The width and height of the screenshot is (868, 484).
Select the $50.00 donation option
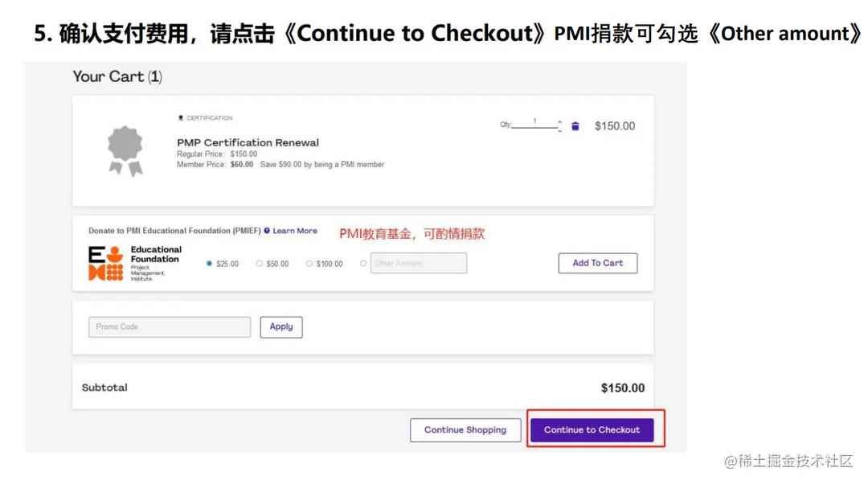coord(259,264)
